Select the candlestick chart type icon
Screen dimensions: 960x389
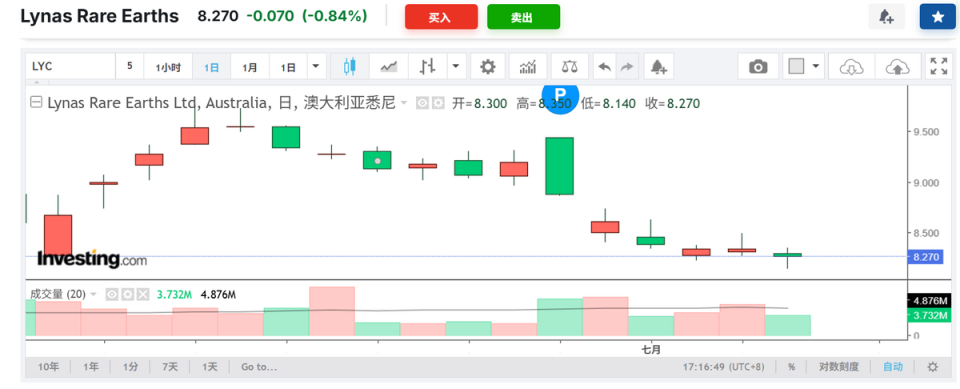coord(350,66)
